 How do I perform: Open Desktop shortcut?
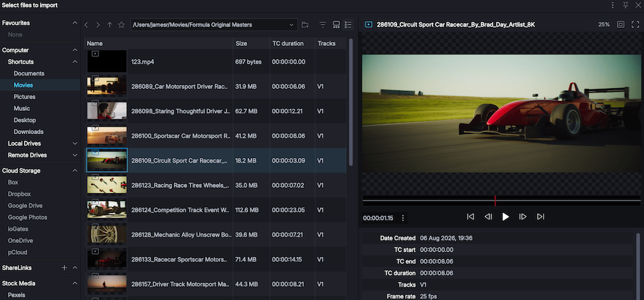coord(25,120)
